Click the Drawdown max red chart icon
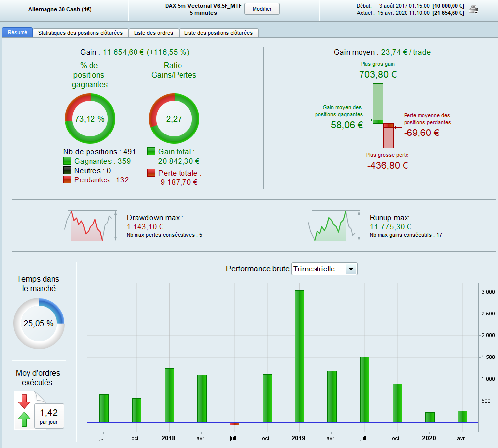498x448 pixels. click(x=91, y=225)
